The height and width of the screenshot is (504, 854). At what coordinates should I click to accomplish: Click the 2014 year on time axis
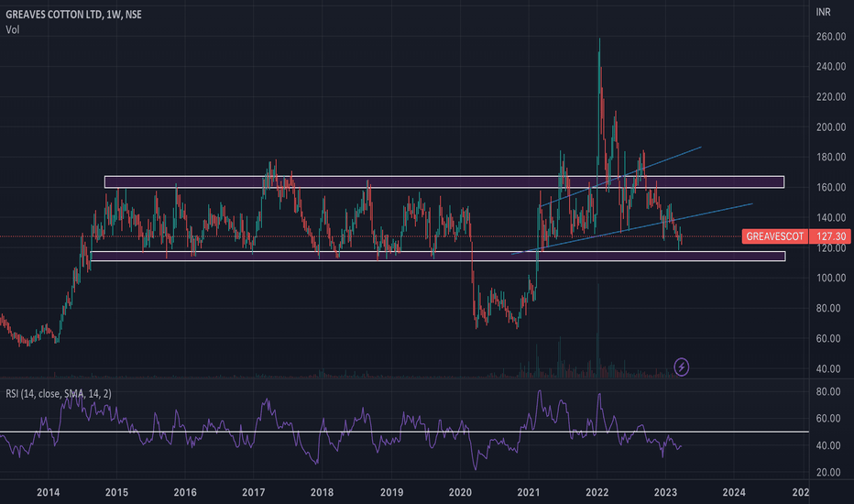(x=48, y=493)
